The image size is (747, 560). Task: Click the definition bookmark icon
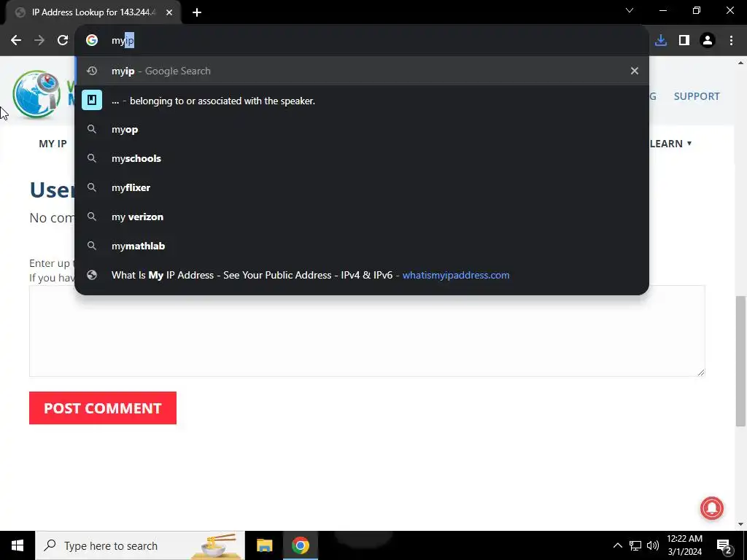92,101
